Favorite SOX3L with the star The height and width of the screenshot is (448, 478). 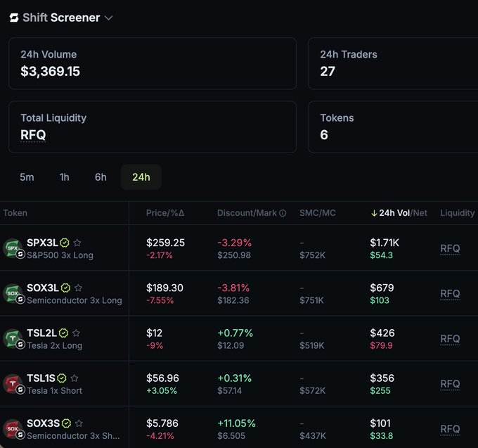[78, 288]
